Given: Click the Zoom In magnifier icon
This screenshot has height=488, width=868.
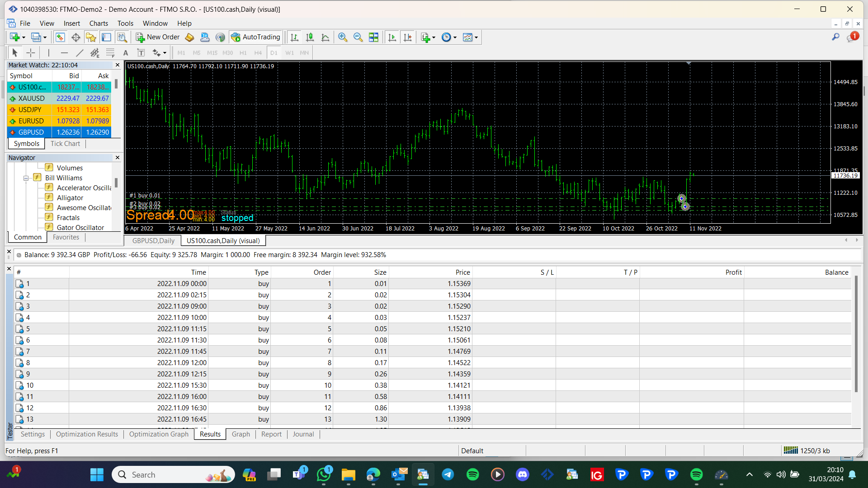Looking at the screenshot, I should 343,38.
